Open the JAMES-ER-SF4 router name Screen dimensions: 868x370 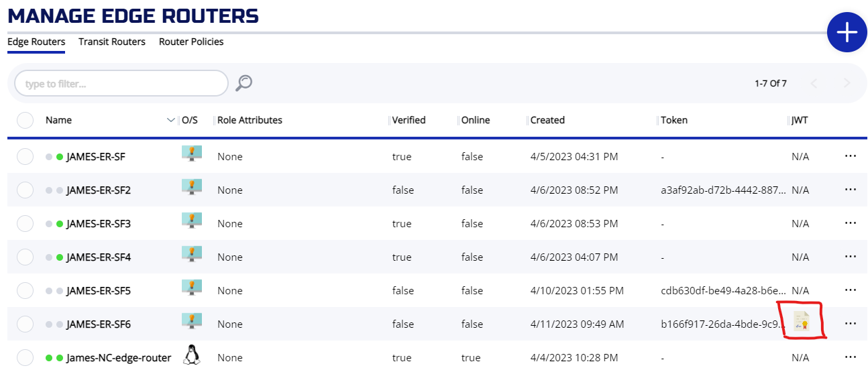point(99,257)
